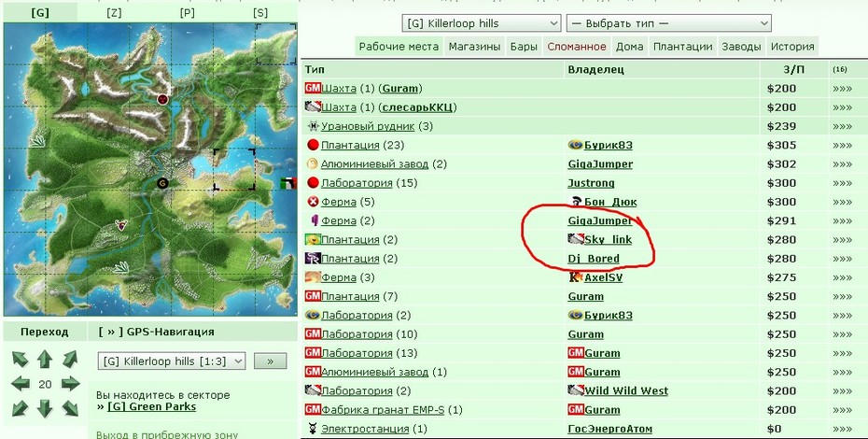Click the icon beside Электростанция (1)
Viewport: 868px width, 439px height.
(313, 429)
